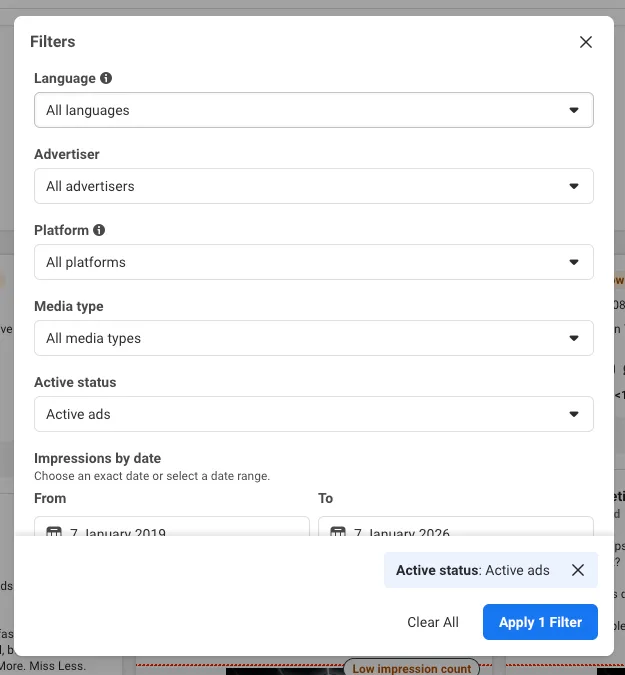Expand the All media types dropdown
Viewport: 625px width, 675px height.
[313, 338]
